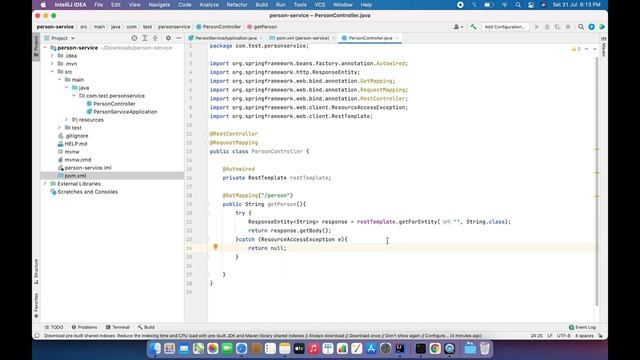Open Chrome from the Dock
Image resolution: width=640 pixels, height=360 pixels.
click(x=435, y=349)
